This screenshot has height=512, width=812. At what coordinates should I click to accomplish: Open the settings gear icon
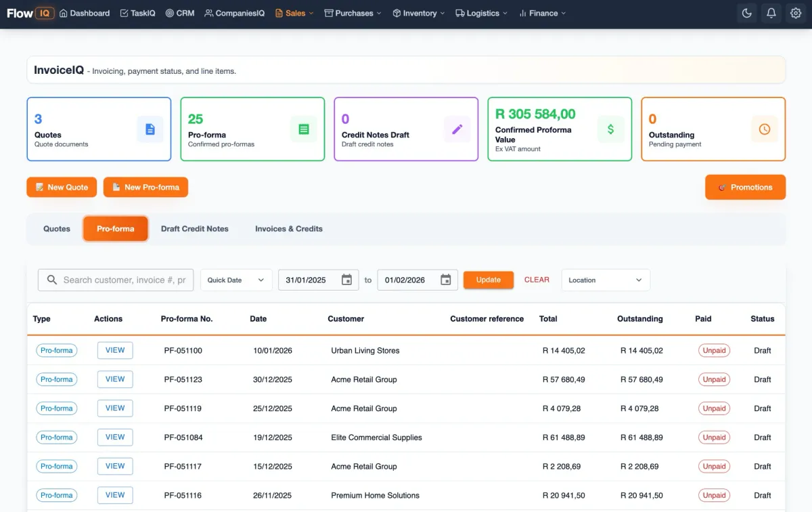tap(795, 14)
